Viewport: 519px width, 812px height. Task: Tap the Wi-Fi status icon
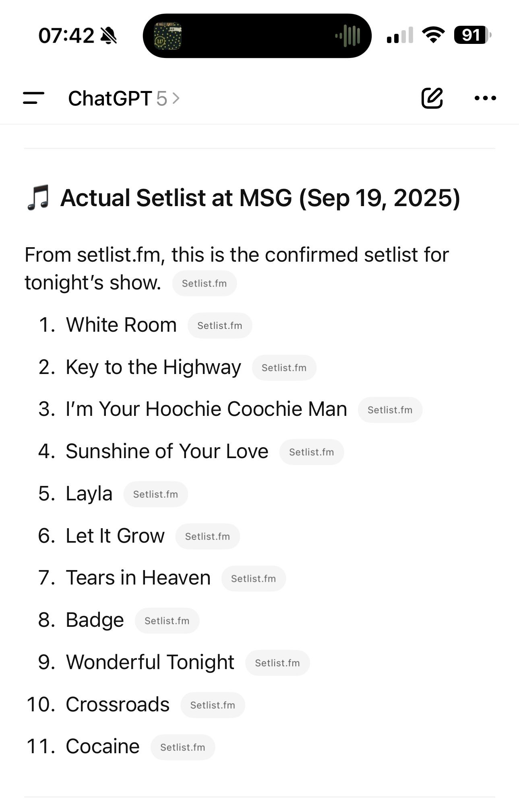pos(433,35)
